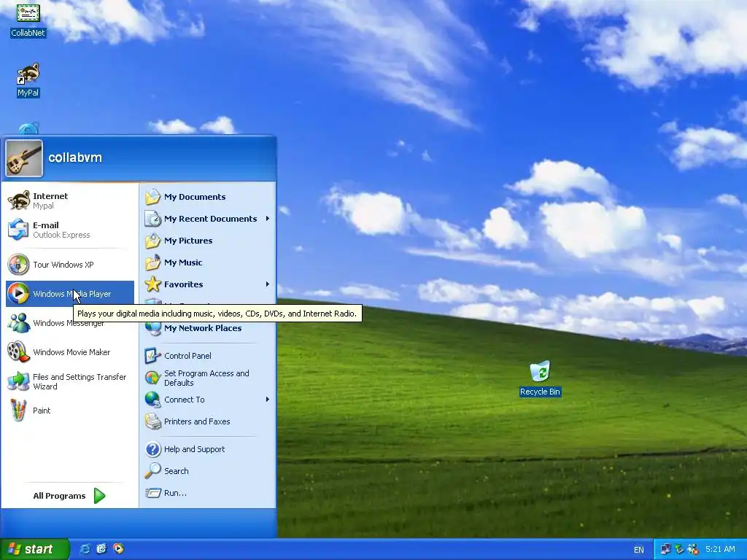Screen dimensions: 747x560
Task: Open My Network Places
Action: coord(208,328)
